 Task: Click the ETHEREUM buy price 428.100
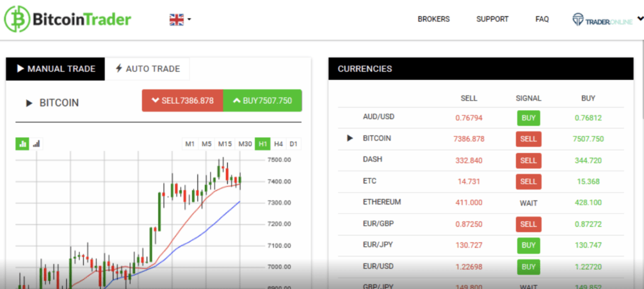coord(588,203)
